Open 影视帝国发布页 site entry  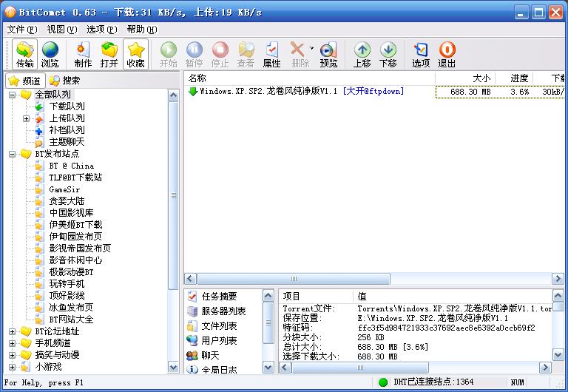[x=80, y=249]
